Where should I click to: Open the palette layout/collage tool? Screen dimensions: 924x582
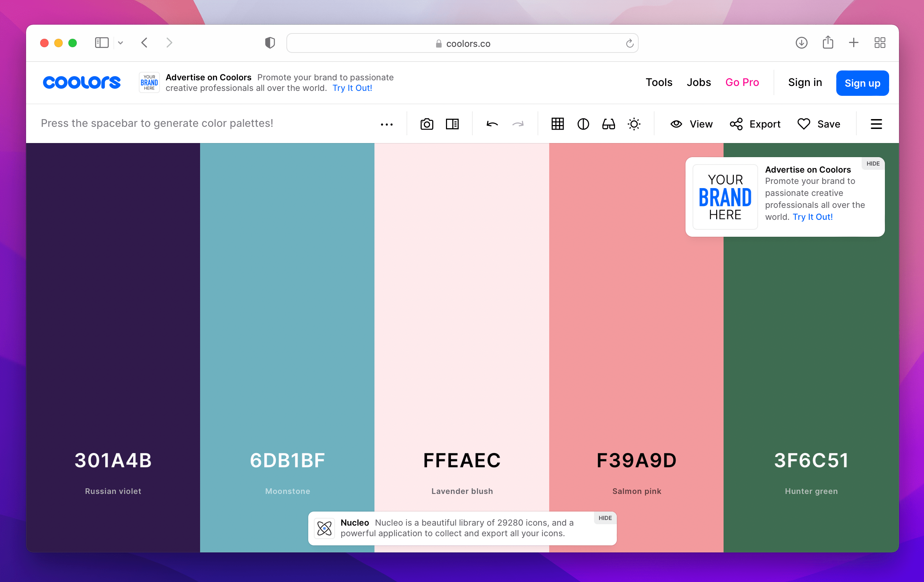click(x=452, y=124)
